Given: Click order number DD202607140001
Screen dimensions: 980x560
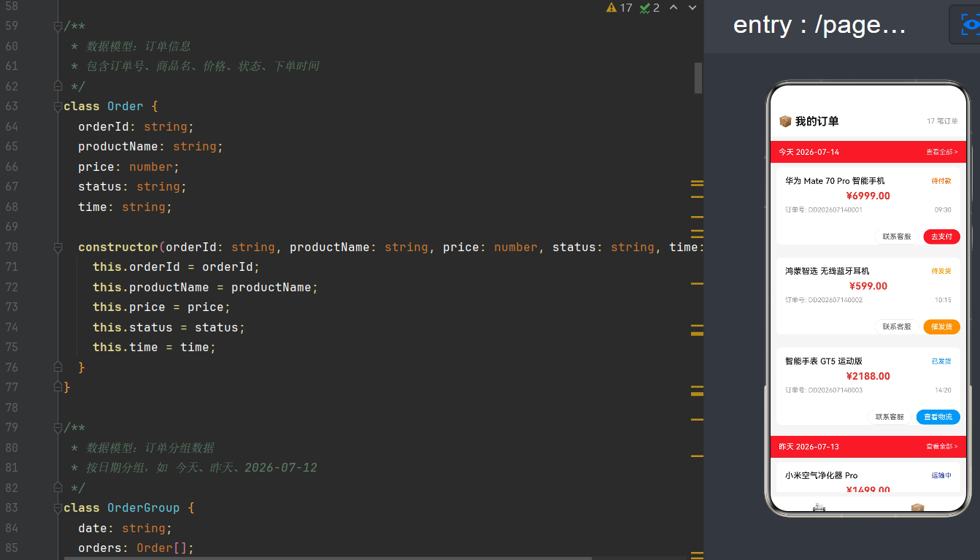Looking at the screenshot, I should tap(824, 210).
